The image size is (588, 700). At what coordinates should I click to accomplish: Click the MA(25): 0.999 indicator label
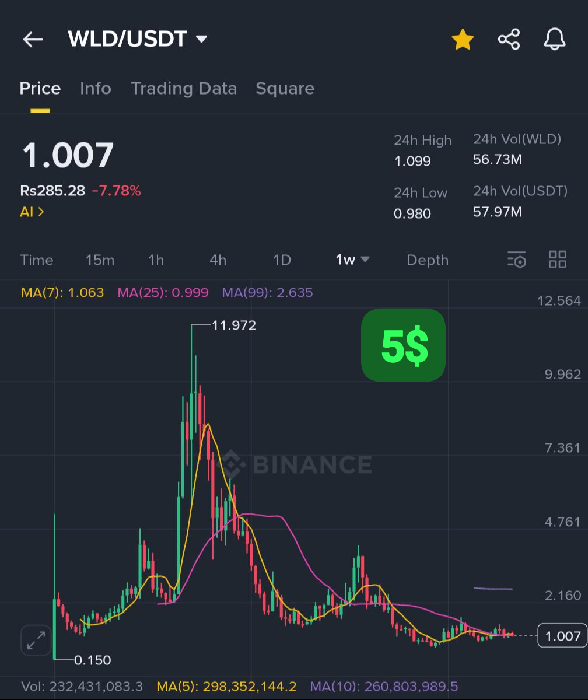163,292
